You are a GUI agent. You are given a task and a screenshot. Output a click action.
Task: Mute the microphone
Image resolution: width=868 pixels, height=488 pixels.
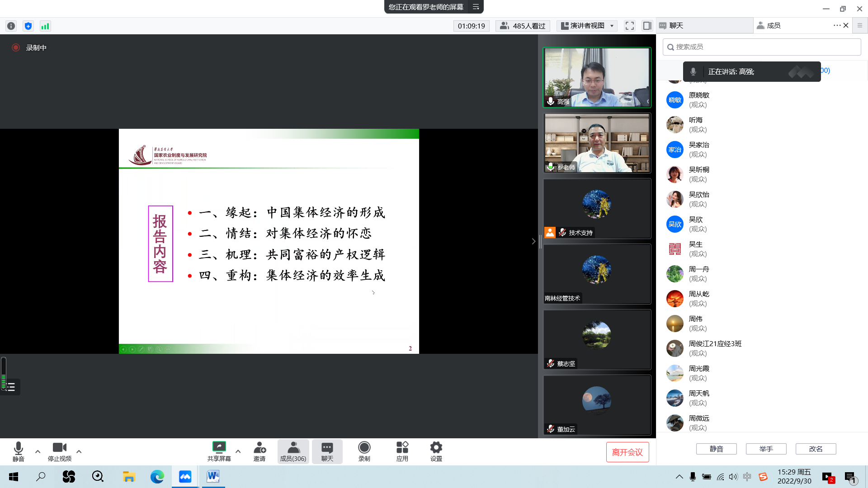[18, 451]
